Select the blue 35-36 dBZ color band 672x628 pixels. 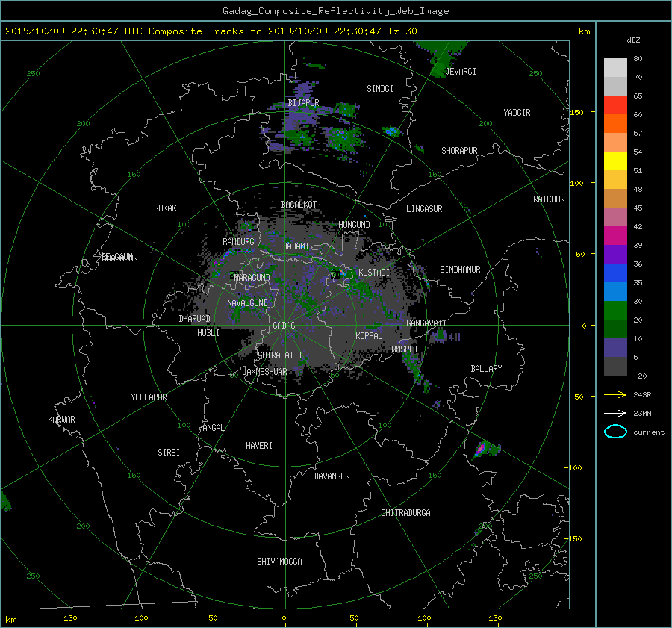tap(615, 273)
